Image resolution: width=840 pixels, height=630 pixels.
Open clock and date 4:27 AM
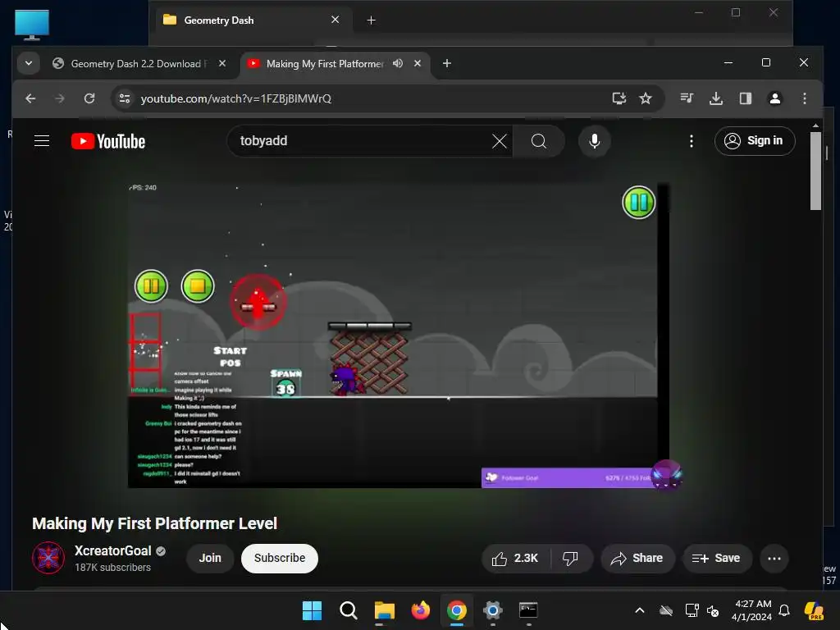point(752,610)
